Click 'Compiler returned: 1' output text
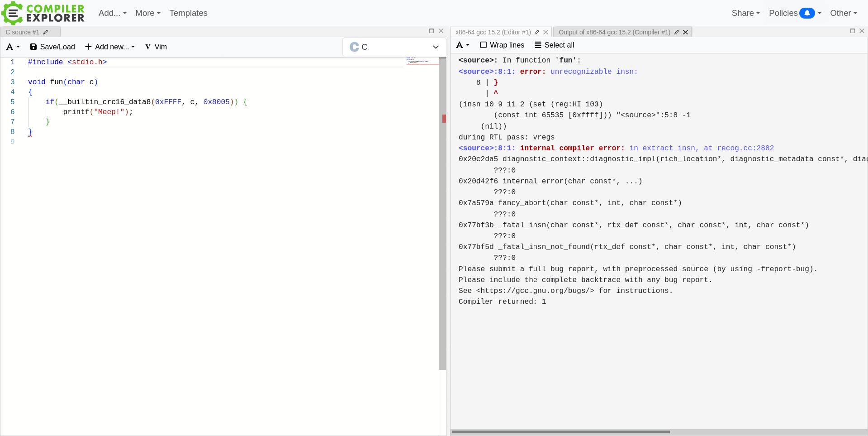 tap(503, 302)
